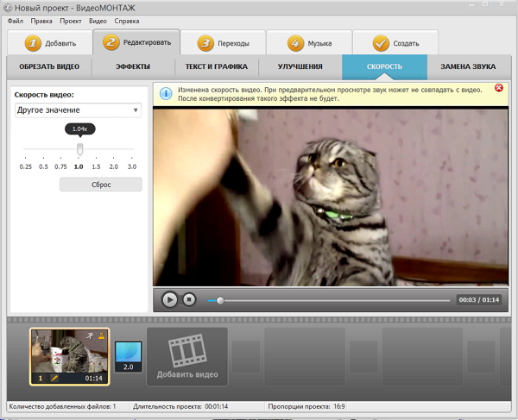The height and width of the screenshot is (420, 518).
Task: Open the ЗАМЕНА ЗВУКА sub-tab
Action: [x=468, y=66]
